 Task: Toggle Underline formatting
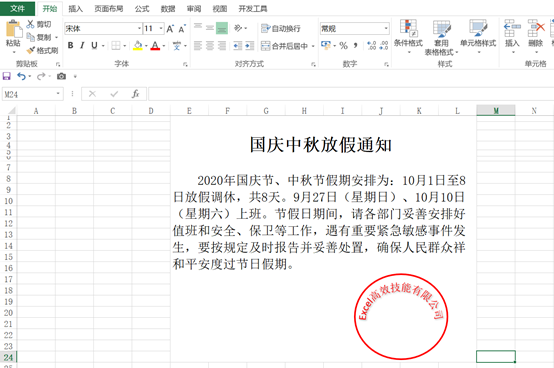click(94, 45)
